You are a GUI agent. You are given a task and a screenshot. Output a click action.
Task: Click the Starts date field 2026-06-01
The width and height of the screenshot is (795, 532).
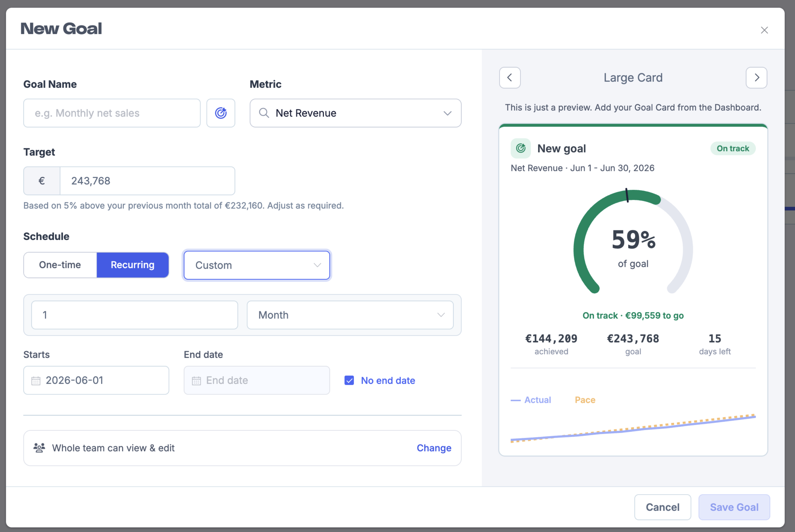(96, 380)
